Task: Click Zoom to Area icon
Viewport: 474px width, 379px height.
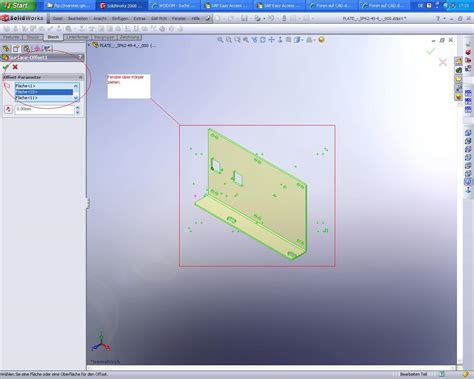Action: [x=229, y=40]
